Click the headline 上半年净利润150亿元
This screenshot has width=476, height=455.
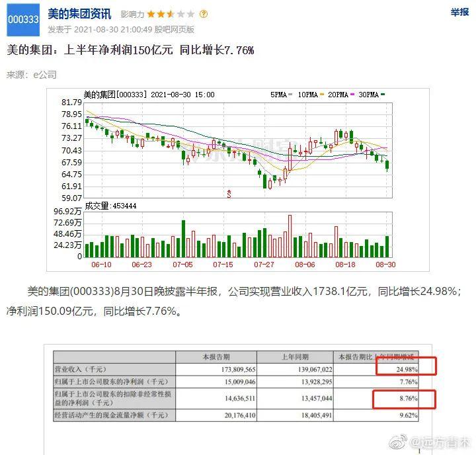(x=118, y=50)
